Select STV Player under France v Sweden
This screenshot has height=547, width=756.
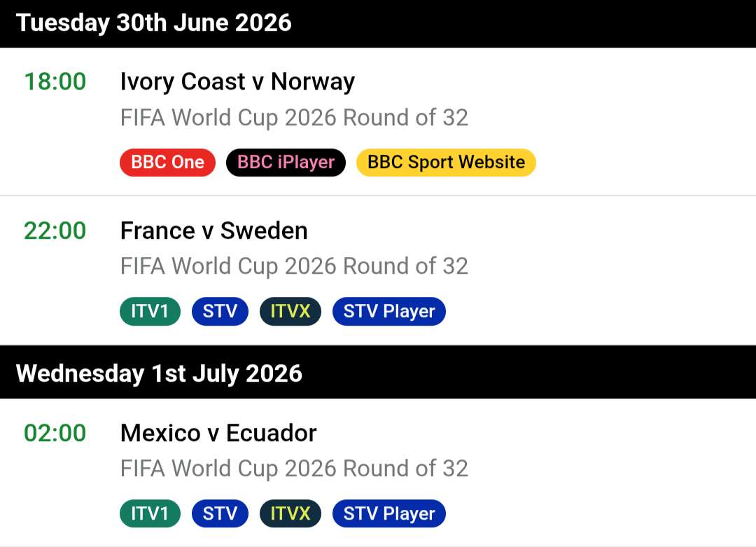click(x=389, y=312)
